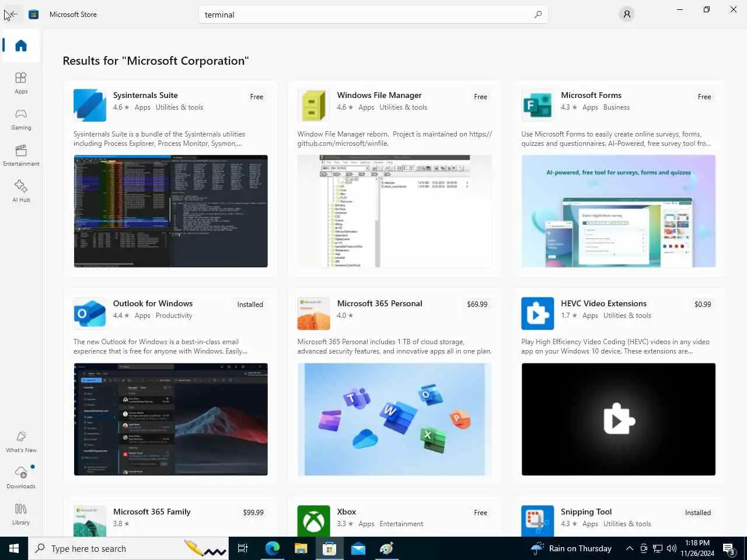Image resolution: width=747 pixels, height=560 pixels.
Task: Click the Free label on Xbox
Action: [x=480, y=513]
